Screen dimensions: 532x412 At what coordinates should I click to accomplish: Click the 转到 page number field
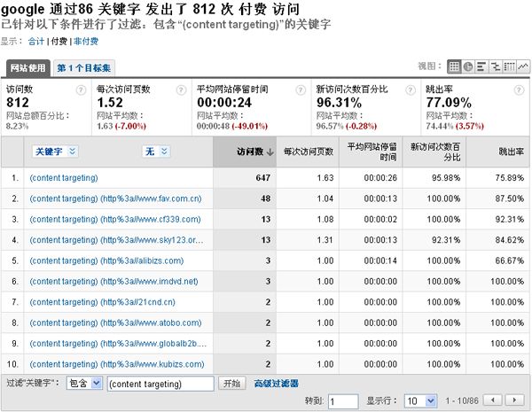tap(343, 400)
